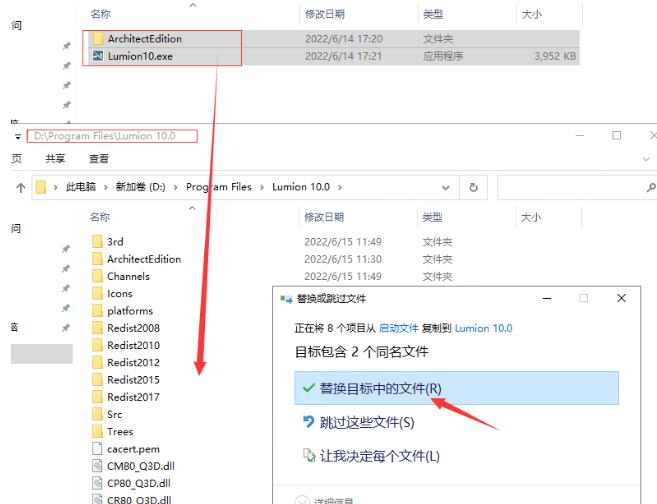Expand the ribbon chevron at right

click(x=646, y=159)
